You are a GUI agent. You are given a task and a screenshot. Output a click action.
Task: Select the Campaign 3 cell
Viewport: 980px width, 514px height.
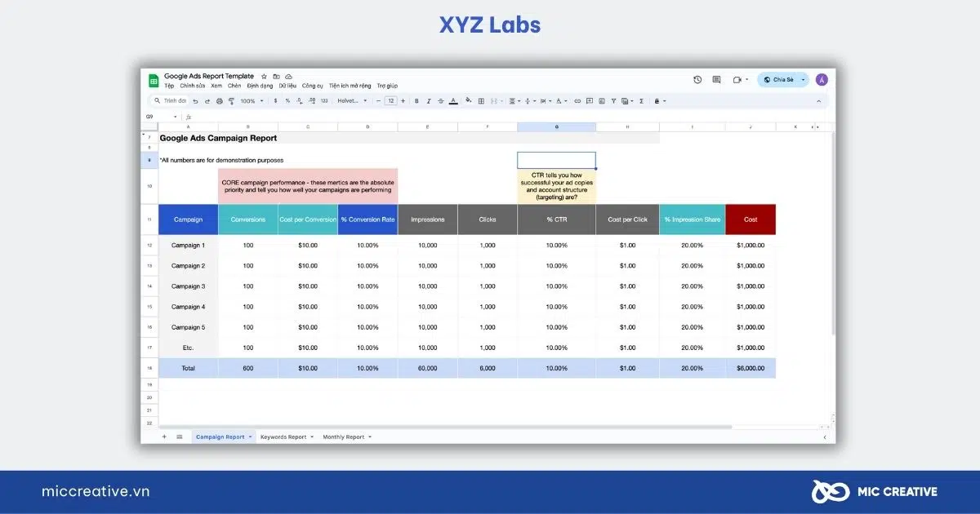tap(188, 286)
